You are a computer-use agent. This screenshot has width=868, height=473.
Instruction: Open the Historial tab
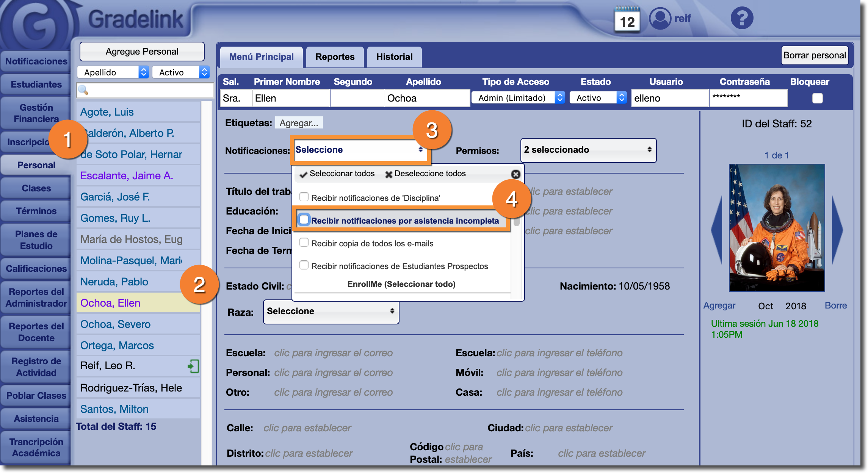point(394,57)
